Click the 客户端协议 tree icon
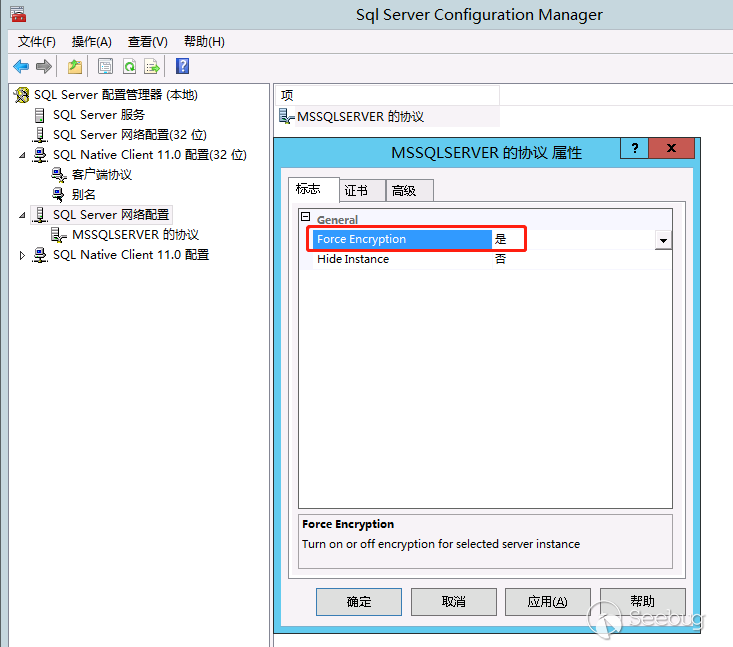 pyautogui.click(x=59, y=175)
